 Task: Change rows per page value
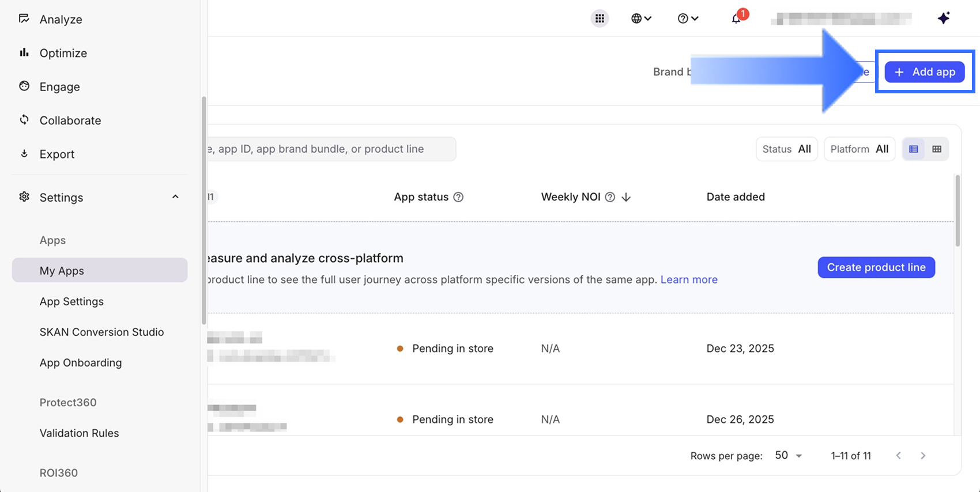click(789, 456)
